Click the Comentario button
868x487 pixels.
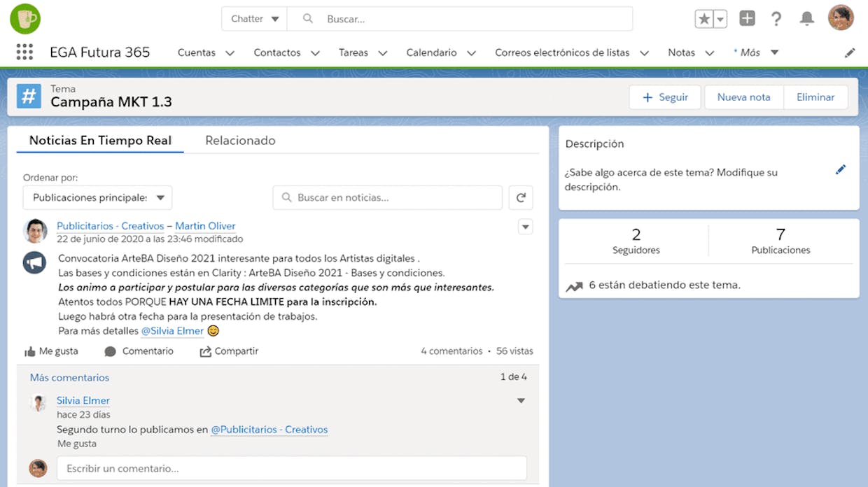(139, 351)
